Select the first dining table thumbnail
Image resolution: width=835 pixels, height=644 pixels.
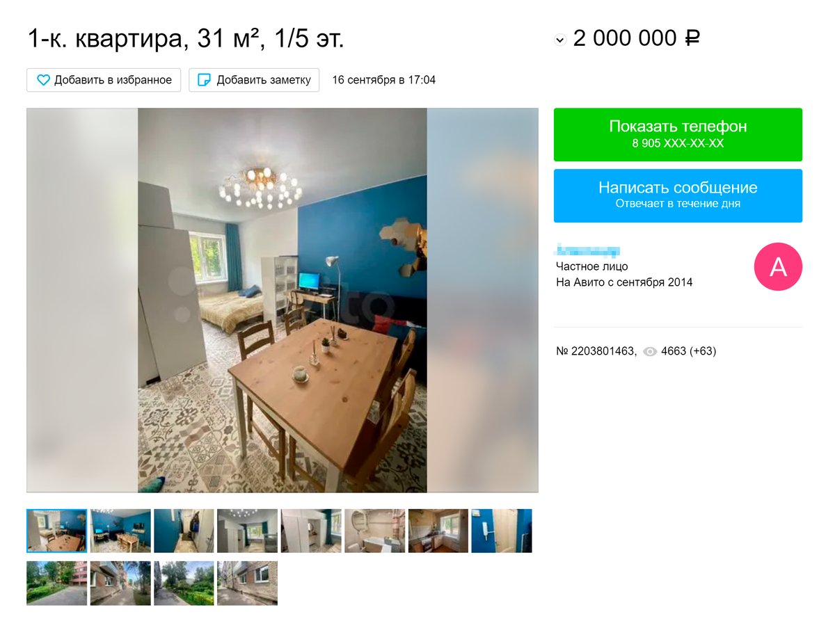57,531
